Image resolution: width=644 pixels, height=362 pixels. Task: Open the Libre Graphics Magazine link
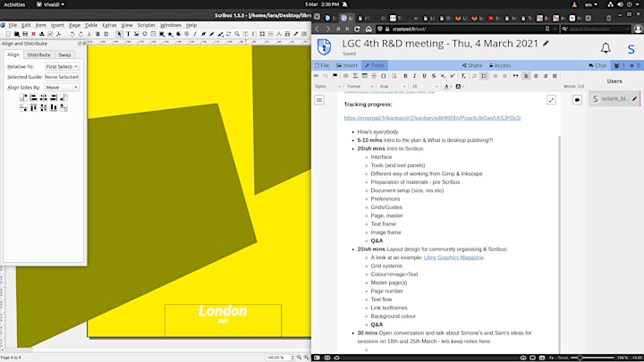[453, 257]
